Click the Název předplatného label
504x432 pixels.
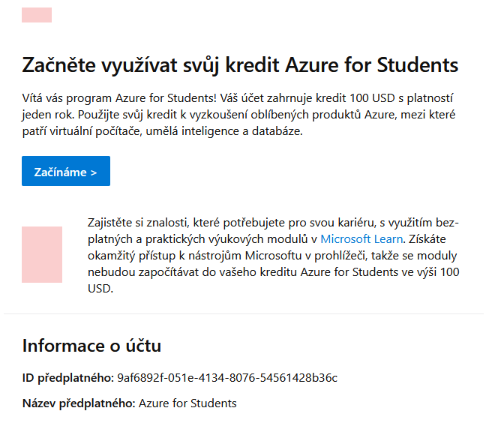(79, 403)
